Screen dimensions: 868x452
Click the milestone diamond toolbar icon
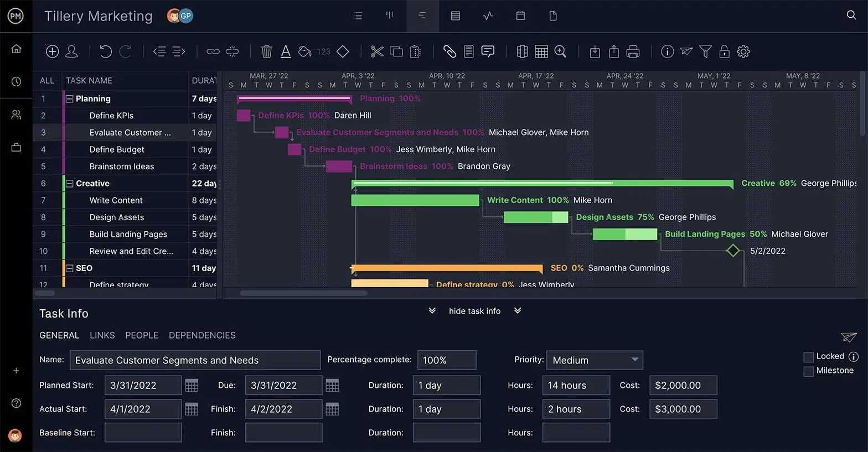tap(343, 51)
